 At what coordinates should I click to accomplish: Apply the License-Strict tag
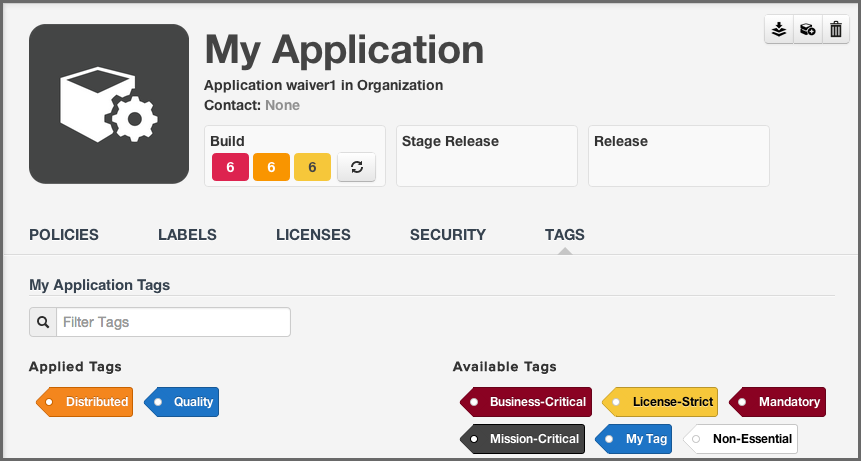point(660,402)
